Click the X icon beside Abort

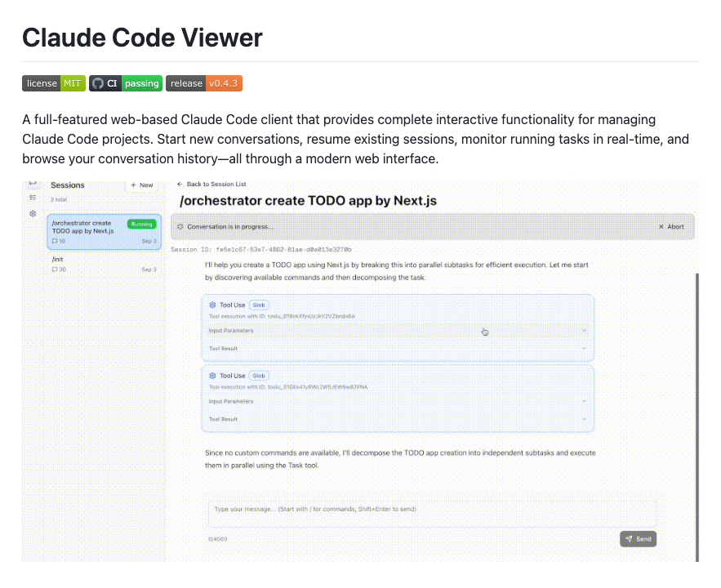coord(661,227)
